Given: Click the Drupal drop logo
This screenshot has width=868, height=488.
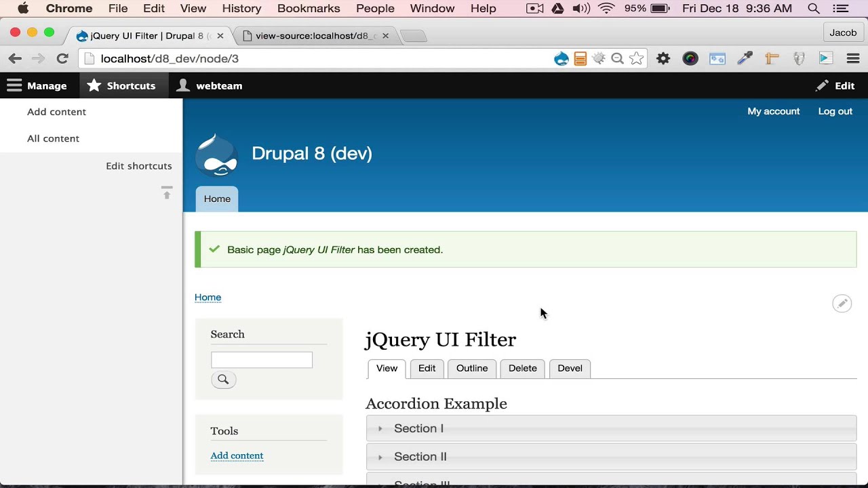Looking at the screenshot, I should (x=217, y=155).
